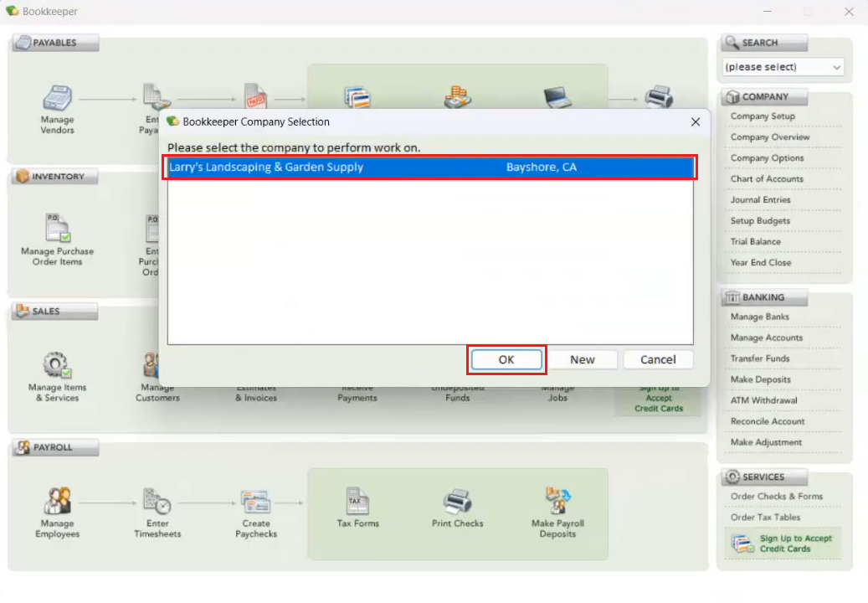Click the Payroll section header
868x603 pixels.
pyautogui.click(x=55, y=447)
